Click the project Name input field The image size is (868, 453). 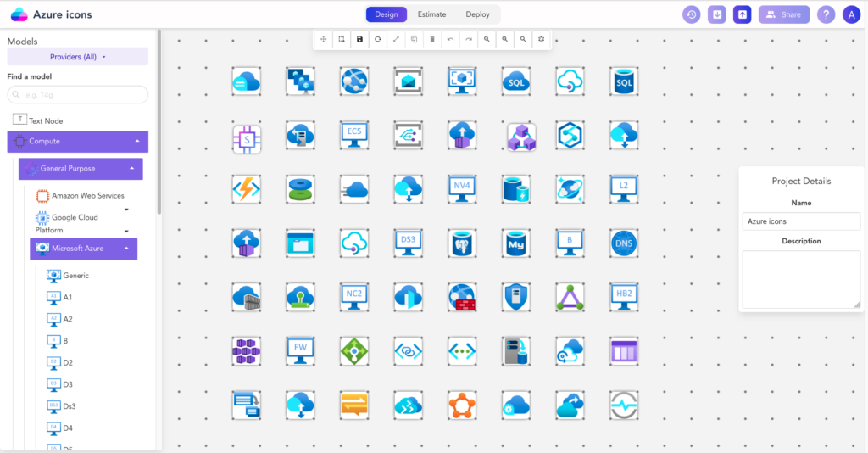(801, 221)
